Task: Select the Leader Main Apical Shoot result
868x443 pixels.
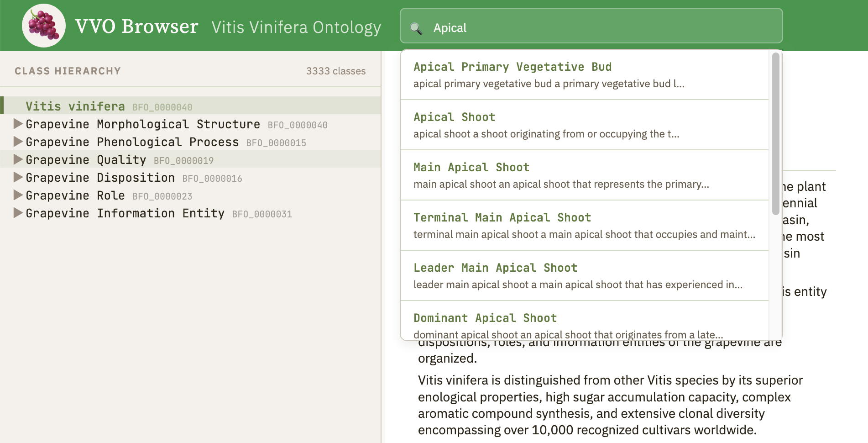Action: click(495, 268)
